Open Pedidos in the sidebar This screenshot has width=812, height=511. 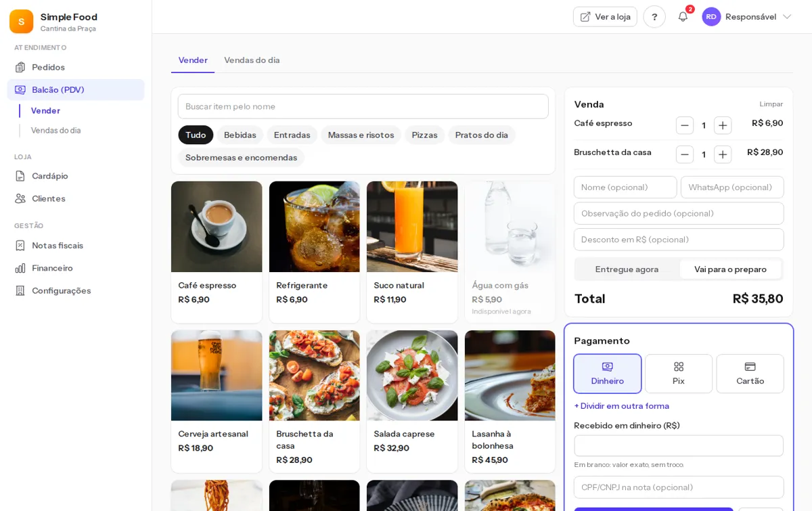point(76,67)
